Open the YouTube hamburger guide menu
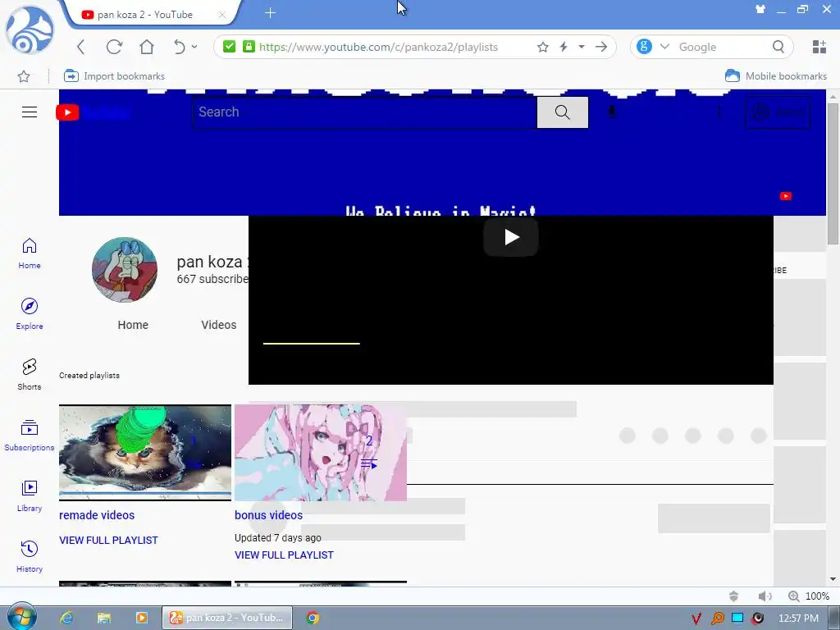 click(x=30, y=112)
